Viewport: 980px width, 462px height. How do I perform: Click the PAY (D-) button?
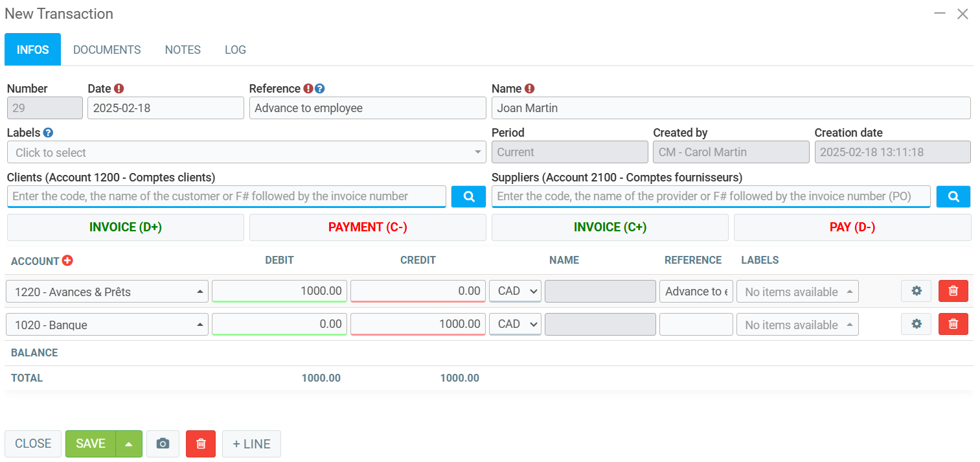[x=852, y=227]
